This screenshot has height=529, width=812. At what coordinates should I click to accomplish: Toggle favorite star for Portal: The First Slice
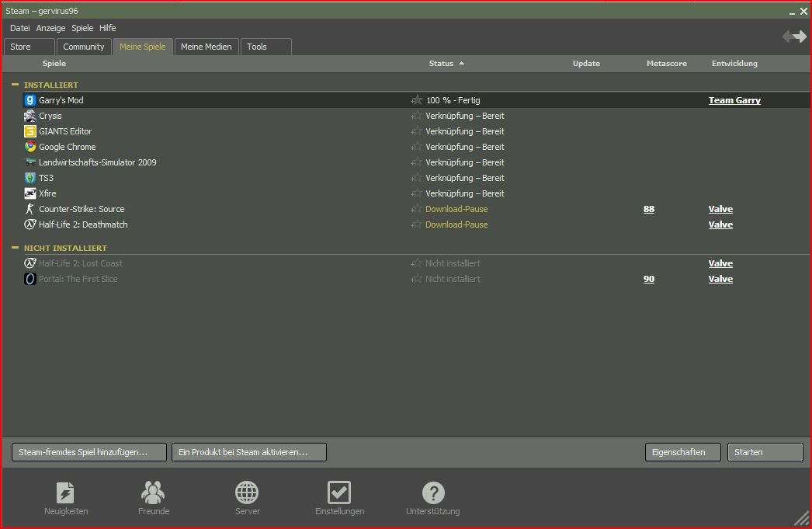tap(417, 279)
